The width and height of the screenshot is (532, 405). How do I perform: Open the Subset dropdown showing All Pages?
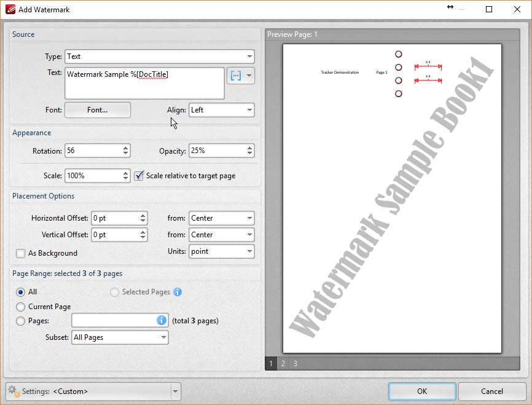[120, 337]
